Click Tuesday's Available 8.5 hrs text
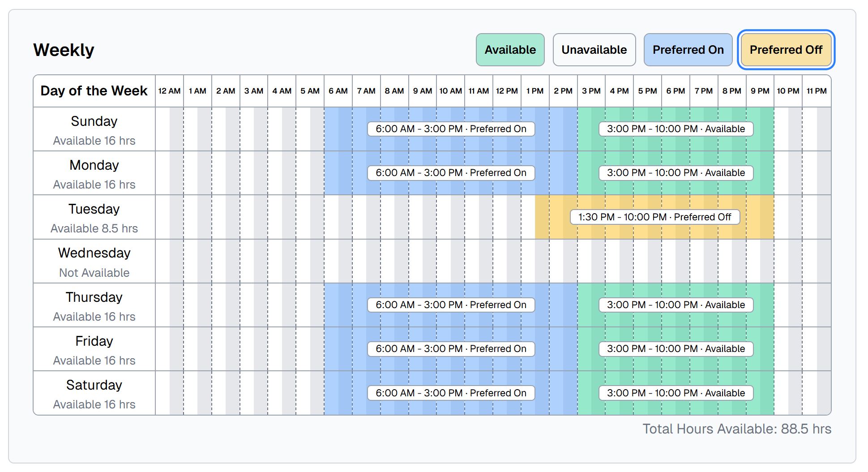 (94, 229)
